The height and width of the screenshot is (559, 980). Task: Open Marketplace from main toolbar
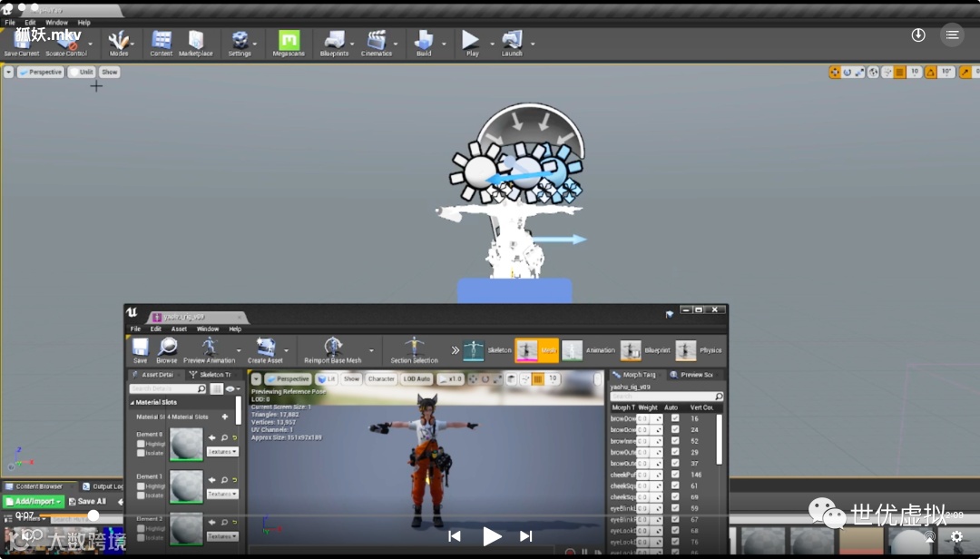coord(196,44)
